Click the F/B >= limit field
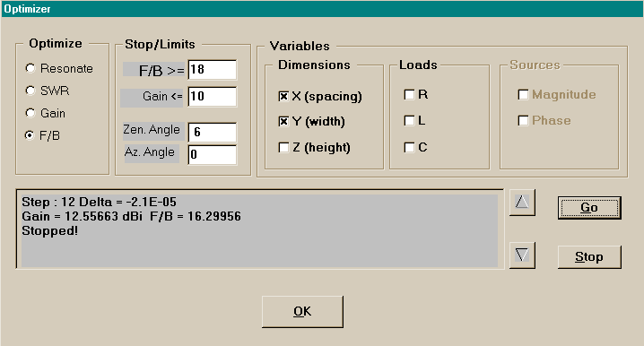Image resolution: width=644 pixels, height=346 pixels. coord(213,70)
